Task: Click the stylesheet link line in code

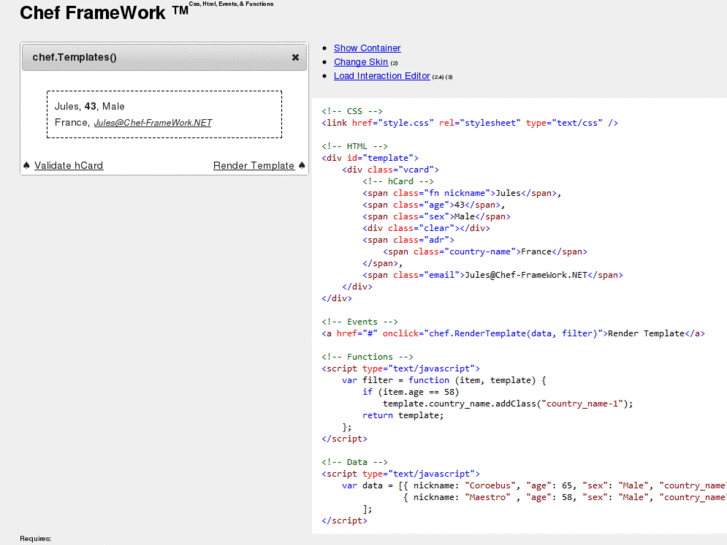Action: click(470, 123)
